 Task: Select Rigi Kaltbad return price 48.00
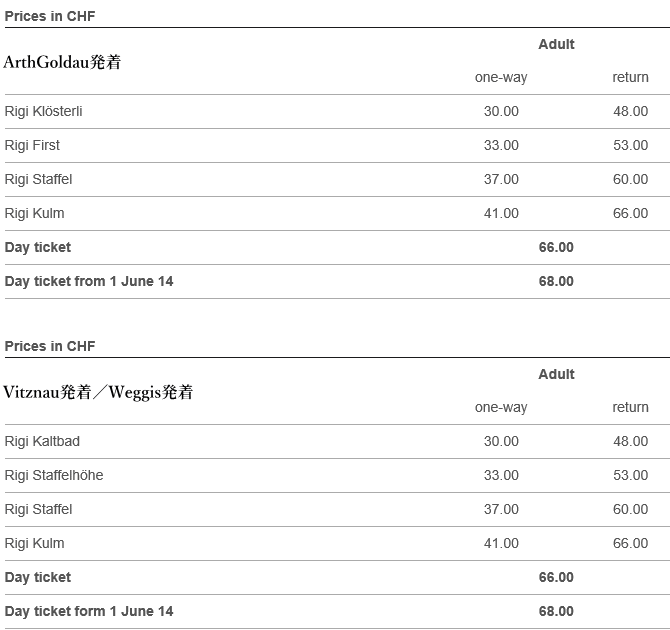pos(630,441)
